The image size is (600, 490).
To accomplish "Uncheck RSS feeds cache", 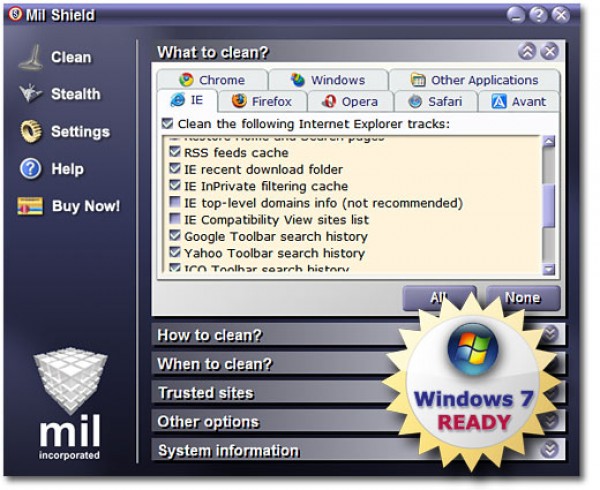I will tap(174, 151).
